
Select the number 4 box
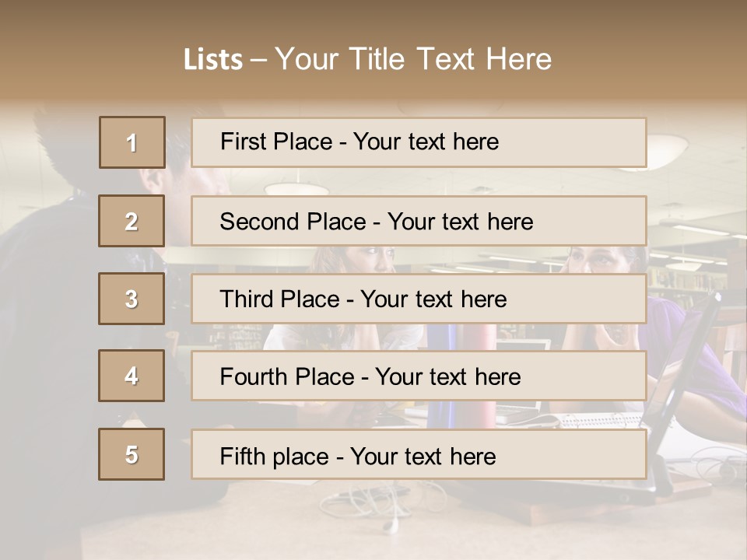[132, 376]
